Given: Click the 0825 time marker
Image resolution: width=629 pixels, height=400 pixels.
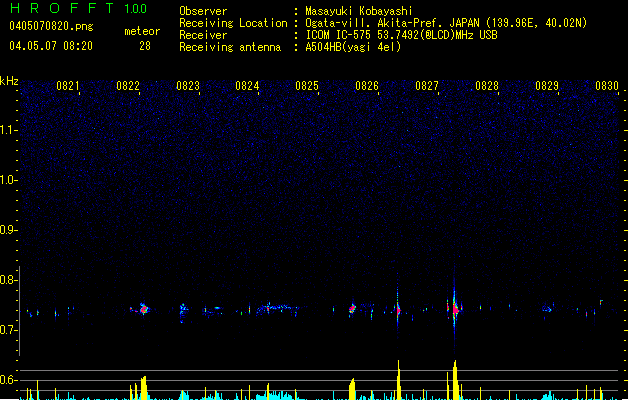Looking at the screenshot, I should click(x=307, y=86).
